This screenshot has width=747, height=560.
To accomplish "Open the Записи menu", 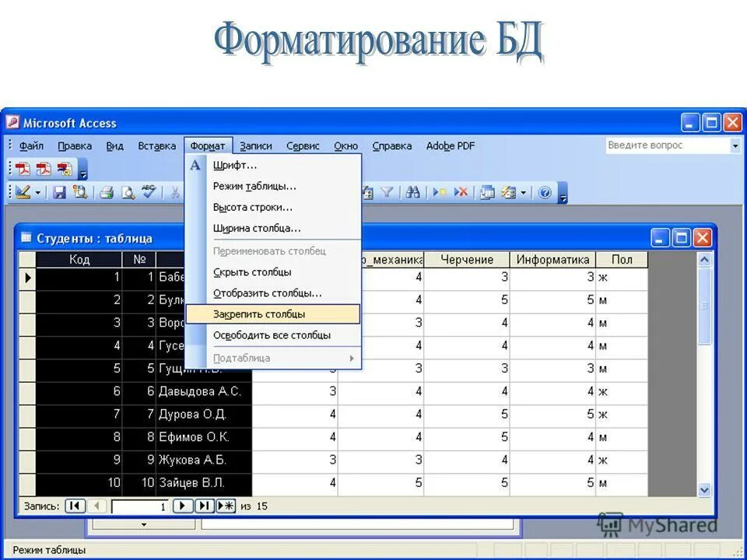I will [x=256, y=145].
